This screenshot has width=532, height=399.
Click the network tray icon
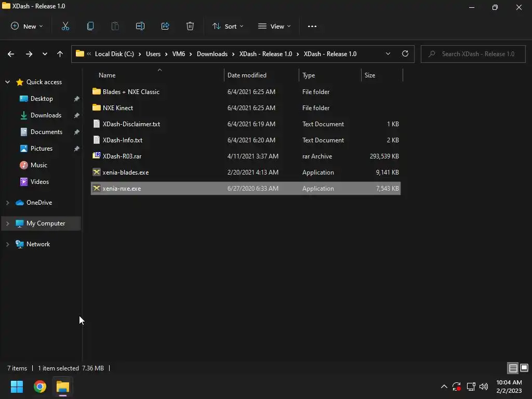pos(471,387)
